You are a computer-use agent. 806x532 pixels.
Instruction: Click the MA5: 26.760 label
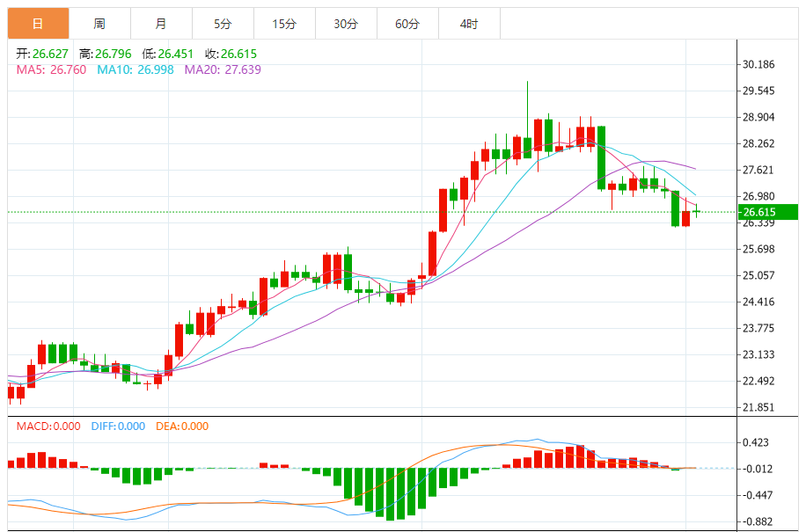[x=51, y=69]
